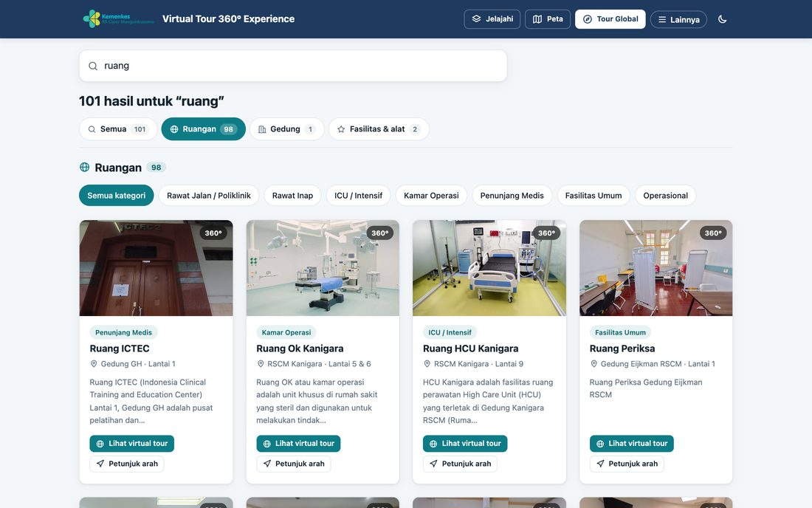
Task: Select the Gedung results tab
Action: 287,129
